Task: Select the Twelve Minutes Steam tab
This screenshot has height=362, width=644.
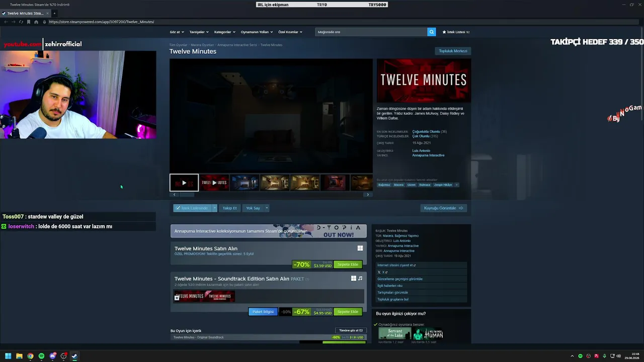Action: (x=25, y=13)
